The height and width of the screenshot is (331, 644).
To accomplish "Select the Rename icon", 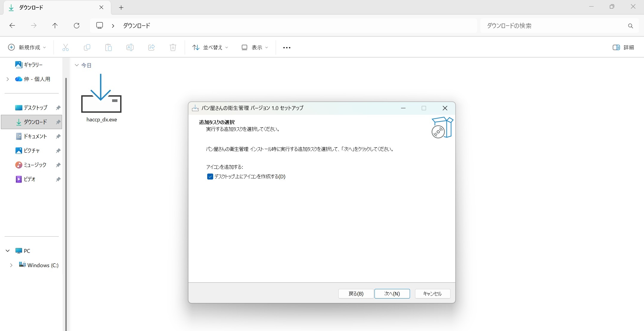I will (130, 47).
